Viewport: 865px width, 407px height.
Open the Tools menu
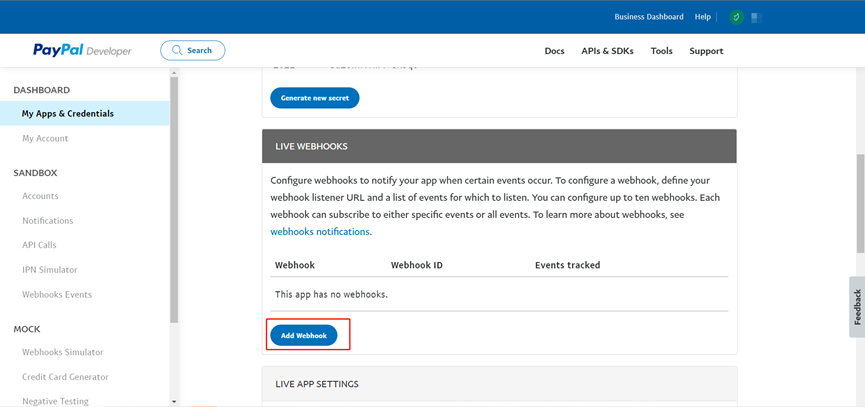pos(661,51)
